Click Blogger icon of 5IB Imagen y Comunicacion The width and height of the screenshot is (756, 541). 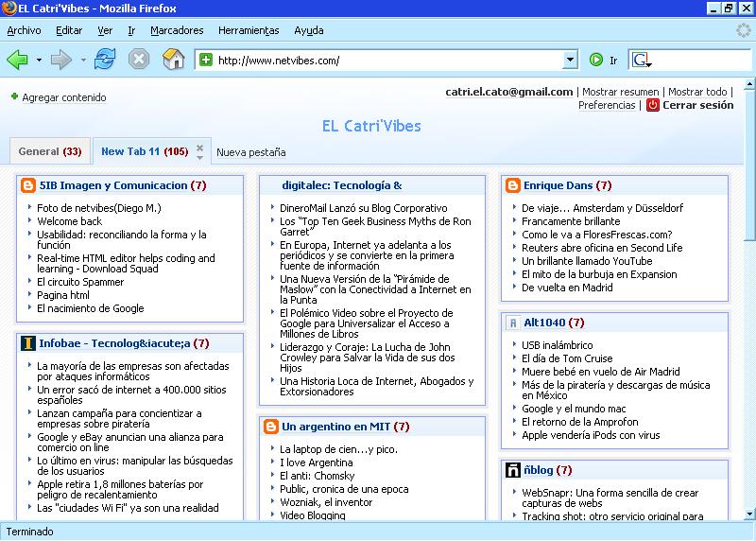(28, 185)
